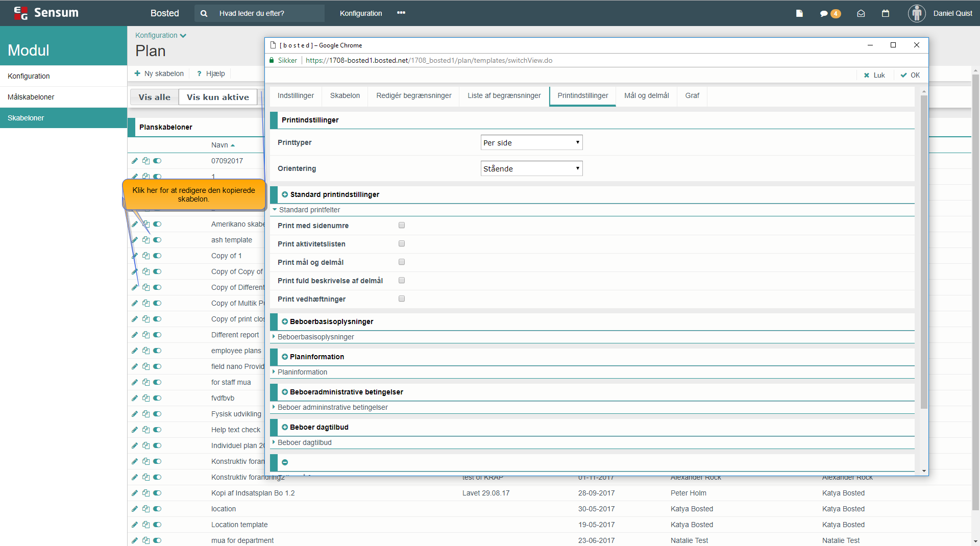Open the Orientering dropdown
Screen dimensions: 980x546
point(531,169)
